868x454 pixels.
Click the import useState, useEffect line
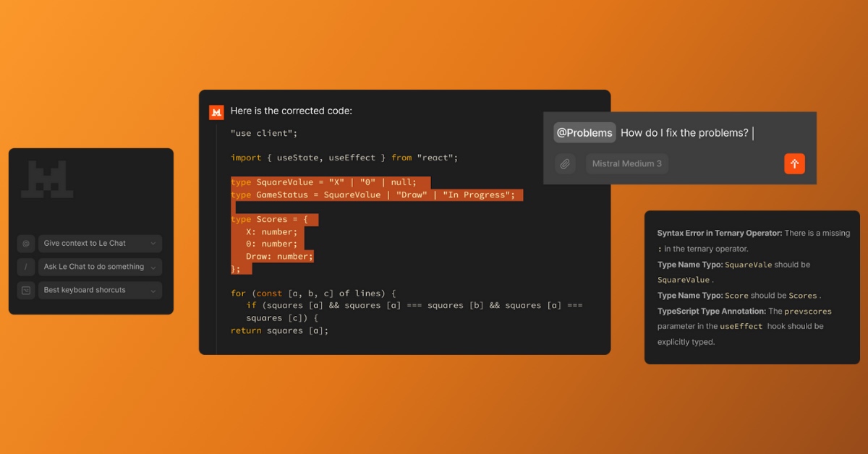pos(344,158)
